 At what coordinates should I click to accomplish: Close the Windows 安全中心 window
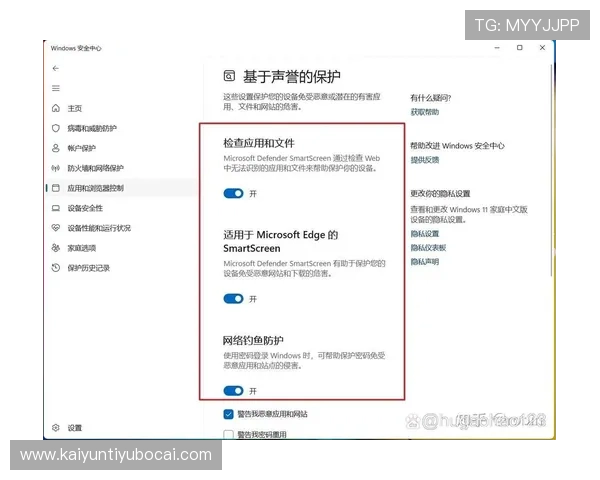point(542,47)
